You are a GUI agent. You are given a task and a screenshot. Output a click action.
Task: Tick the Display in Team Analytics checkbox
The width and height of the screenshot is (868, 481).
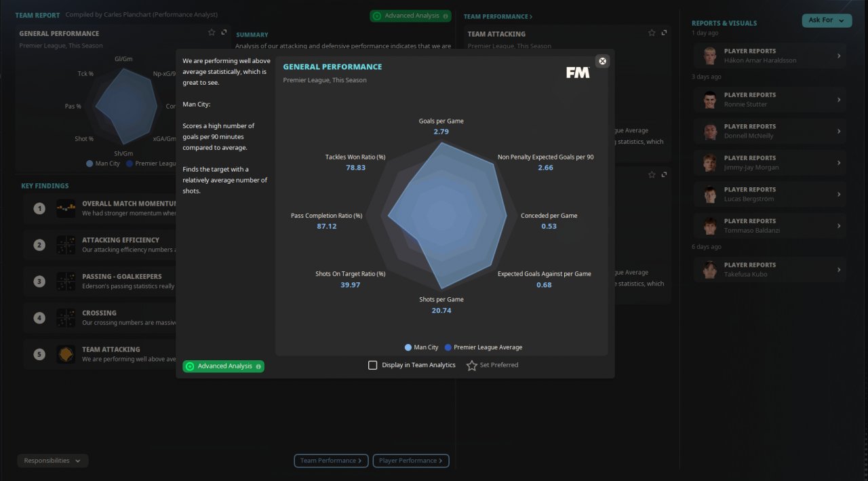(372, 365)
